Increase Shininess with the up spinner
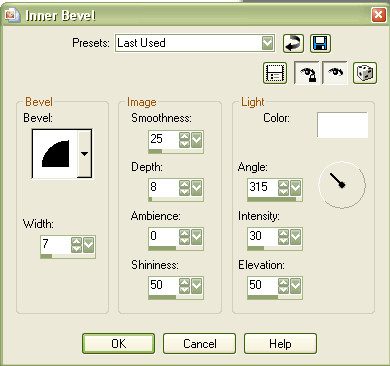This screenshot has height=366, width=390. pyautogui.click(x=184, y=282)
